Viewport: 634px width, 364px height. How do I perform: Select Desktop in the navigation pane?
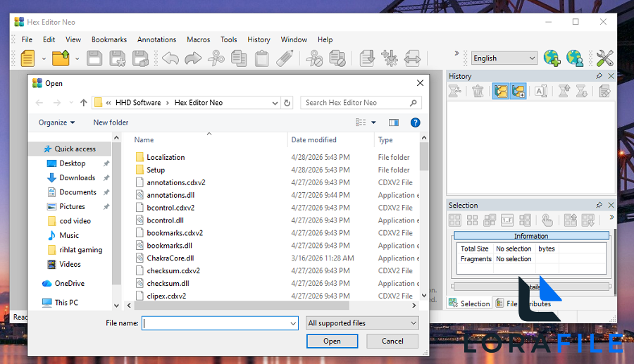(x=73, y=163)
